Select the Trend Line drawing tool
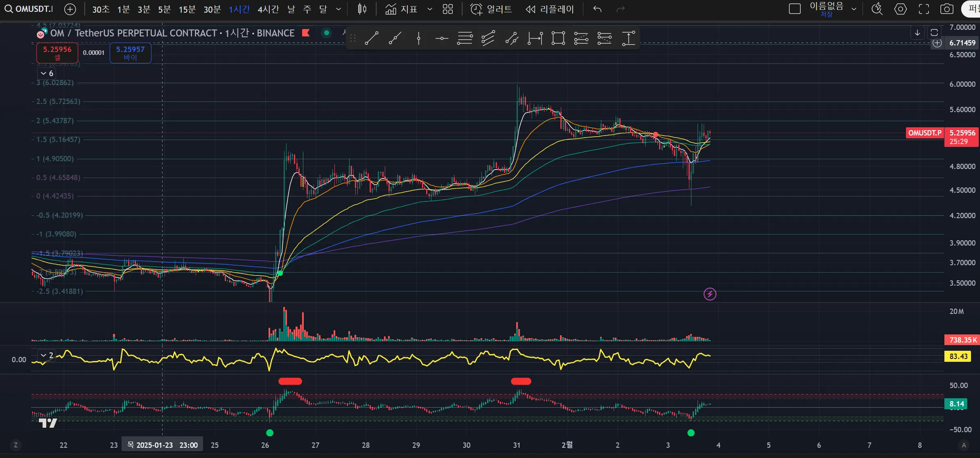Image resolution: width=980 pixels, height=458 pixels. 371,38
